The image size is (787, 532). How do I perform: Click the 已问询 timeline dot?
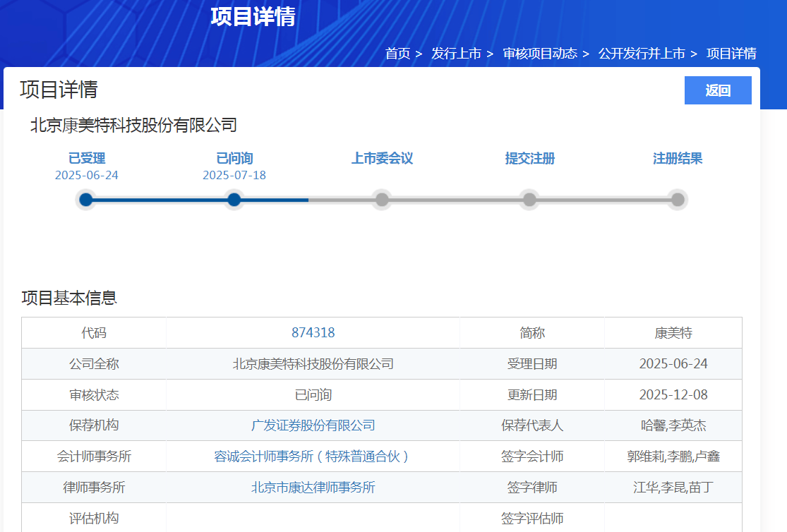coord(234,200)
